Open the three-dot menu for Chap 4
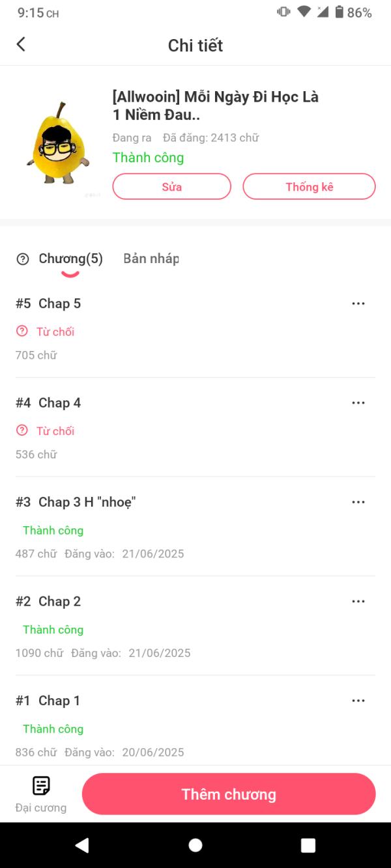Screen dimensions: 391x868 358,402
